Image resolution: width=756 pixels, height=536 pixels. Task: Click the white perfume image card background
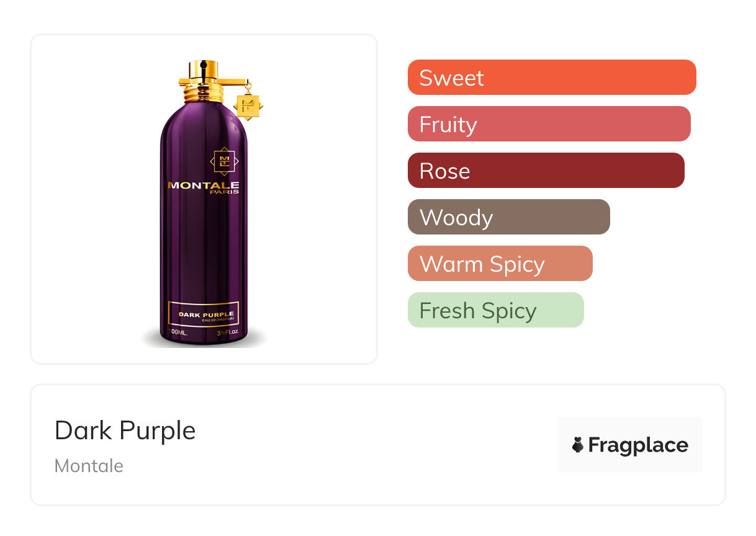pyautogui.click(x=204, y=199)
